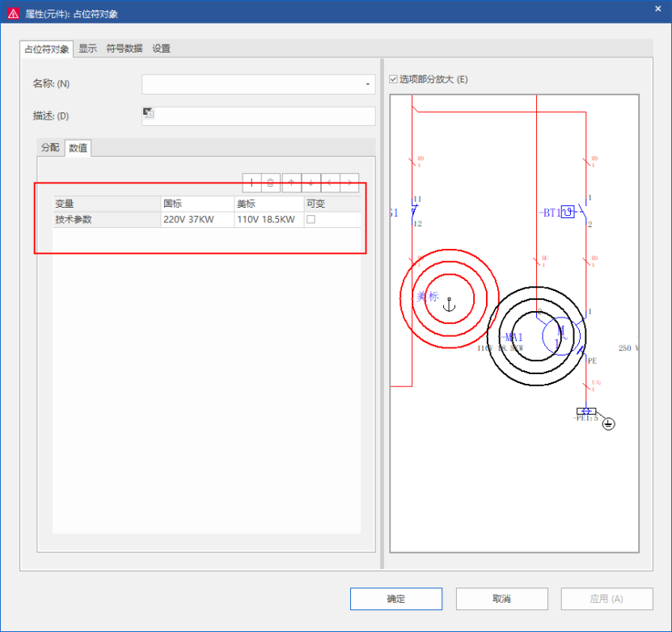This screenshot has width=672, height=632.
Task: Click the -MA1 label in the preview
Action: click(x=512, y=337)
